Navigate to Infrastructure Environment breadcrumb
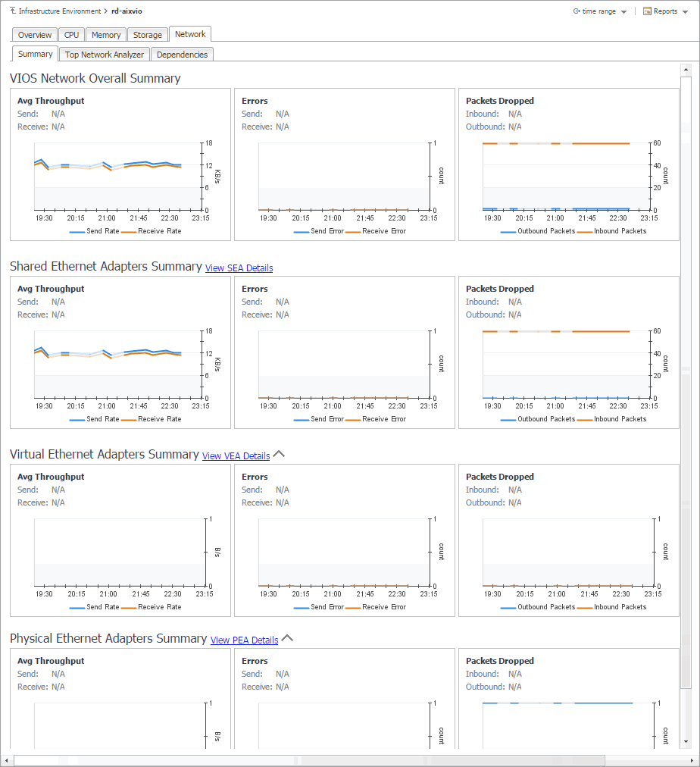Viewport: 700px width, 767px height. click(x=59, y=11)
